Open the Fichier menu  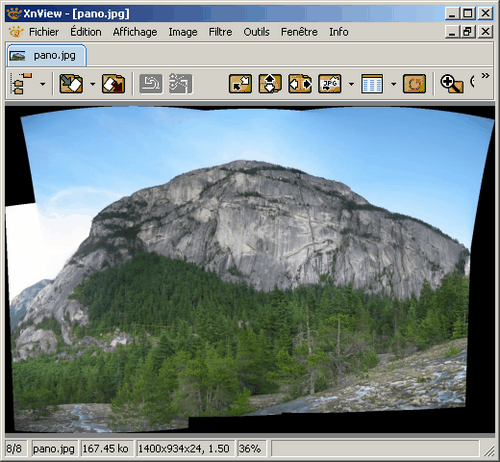44,32
